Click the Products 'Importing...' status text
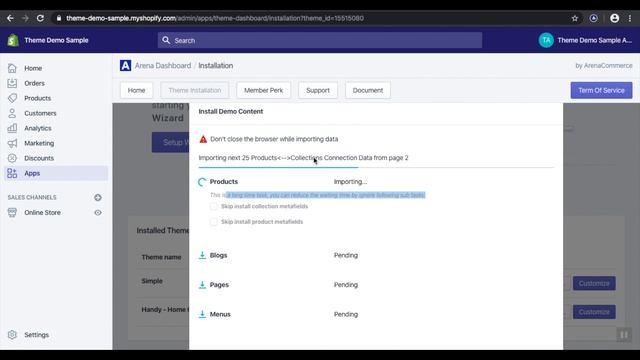640x360 pixels. coord(350,182)
